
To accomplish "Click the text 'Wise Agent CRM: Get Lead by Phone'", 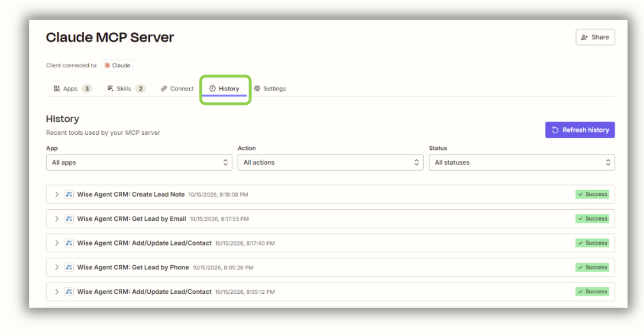I will 133,267.
